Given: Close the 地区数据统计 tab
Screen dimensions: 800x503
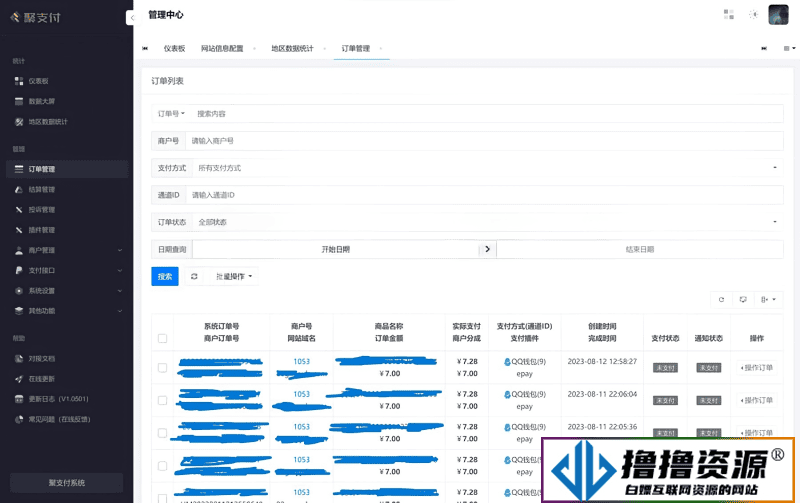Looking at the screenshot, I should 324,49.
